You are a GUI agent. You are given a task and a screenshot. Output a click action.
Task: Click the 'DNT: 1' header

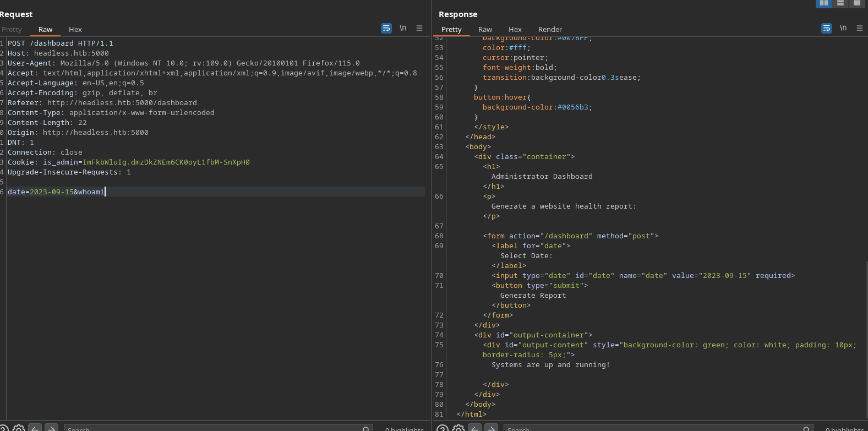pos(21,143)
